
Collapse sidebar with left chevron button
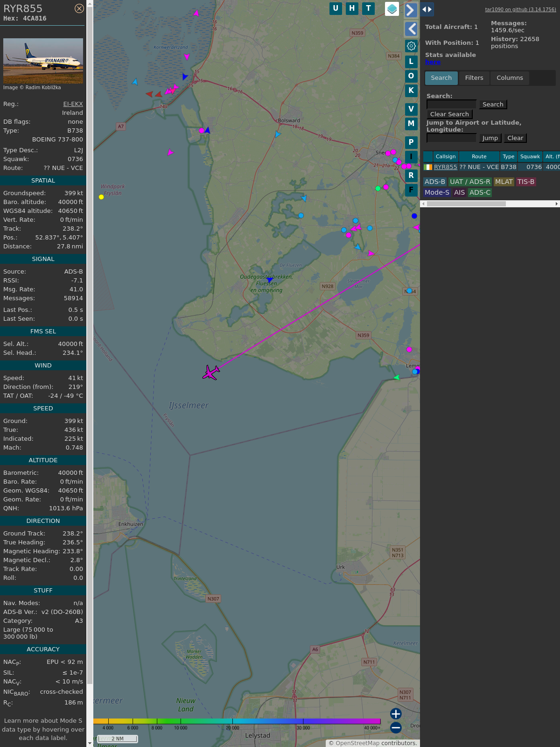point(411,29)
